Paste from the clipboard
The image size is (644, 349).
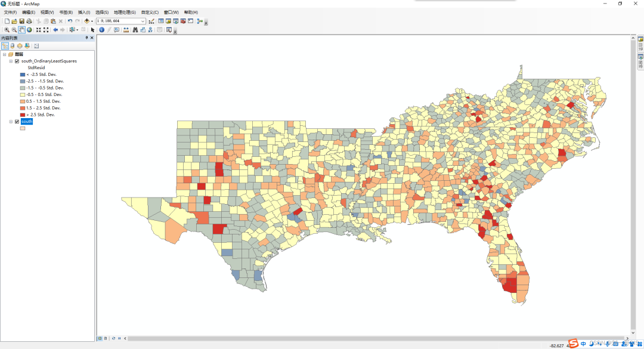pos(54,21)
